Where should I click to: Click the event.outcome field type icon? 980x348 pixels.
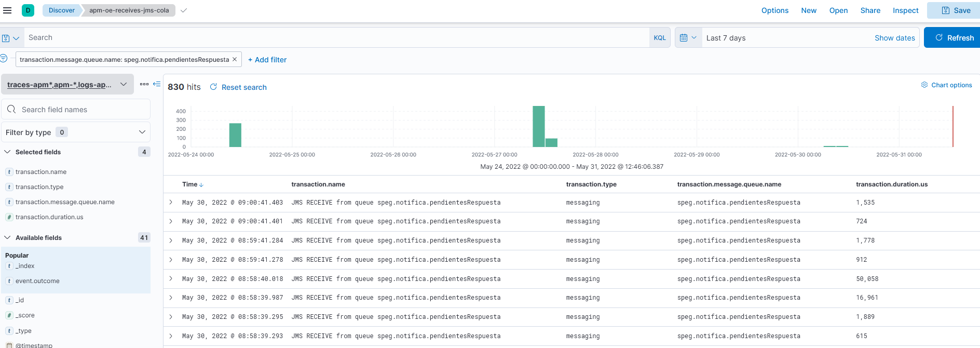pos(9,281)
